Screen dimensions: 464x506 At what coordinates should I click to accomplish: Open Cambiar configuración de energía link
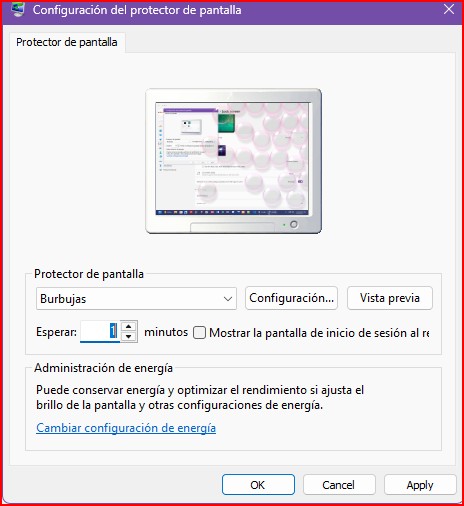pyautogui.click(x=126, y=428)
